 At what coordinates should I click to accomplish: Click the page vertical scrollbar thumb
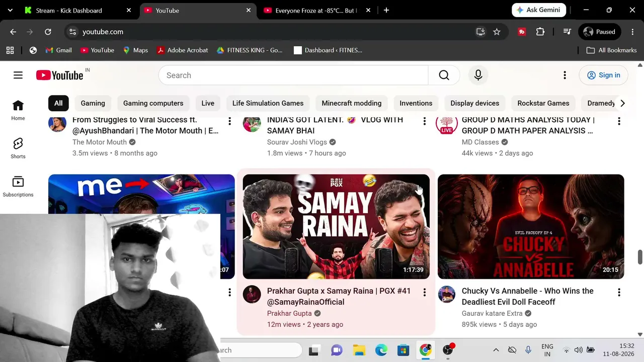pyautogui.click(x=640, y=256)
